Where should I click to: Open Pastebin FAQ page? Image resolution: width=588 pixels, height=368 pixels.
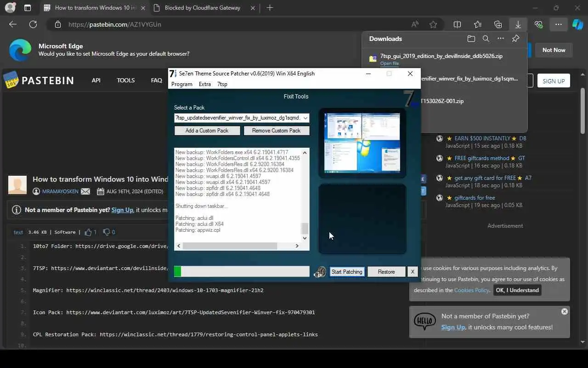coord(156,80)
